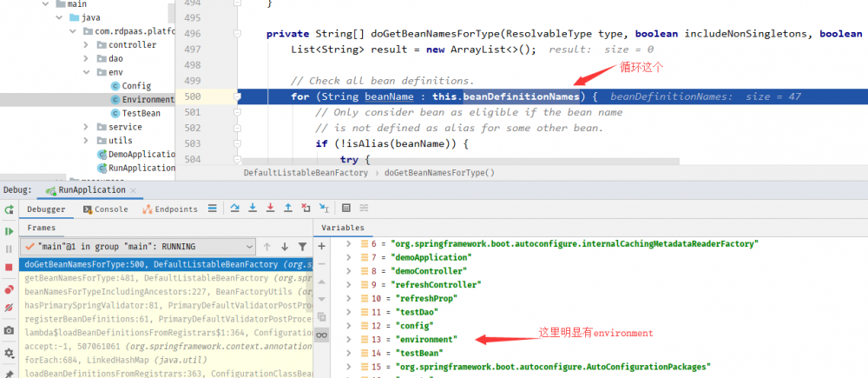Toggle Mute Breakpoints icon
868x378 pixels.
pyautogui.click(x=9, y=307)
